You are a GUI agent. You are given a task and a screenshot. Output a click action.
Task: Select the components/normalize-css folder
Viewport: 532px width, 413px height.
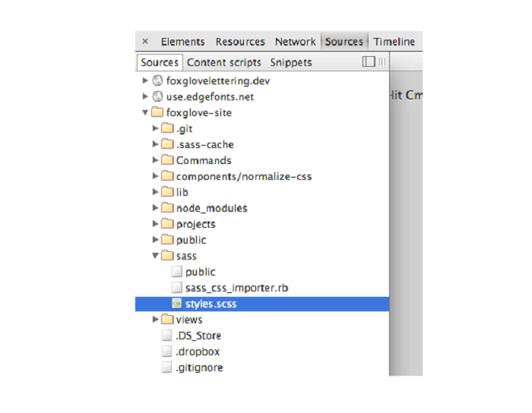(243, 177)
